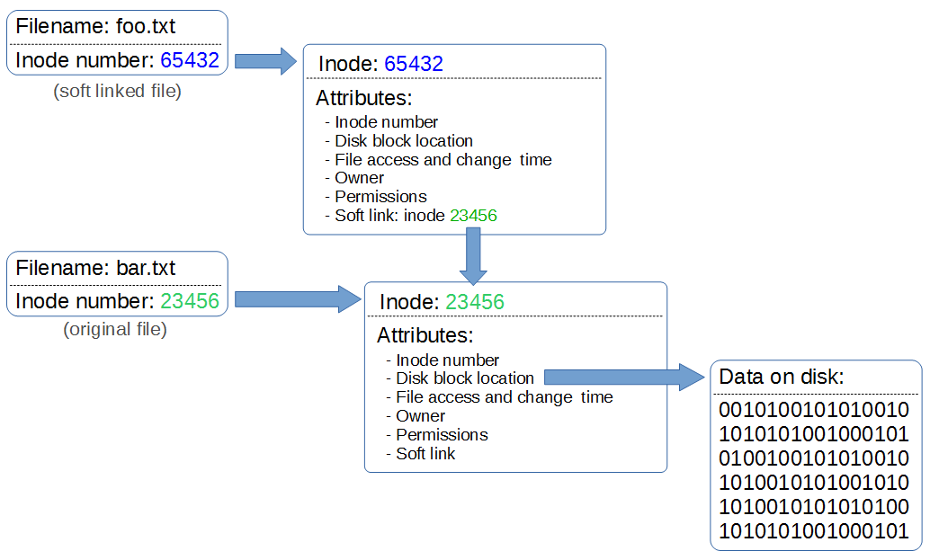The image size is (930, 560).
Task: Select the first line of binary data
Action: (814, 410)
